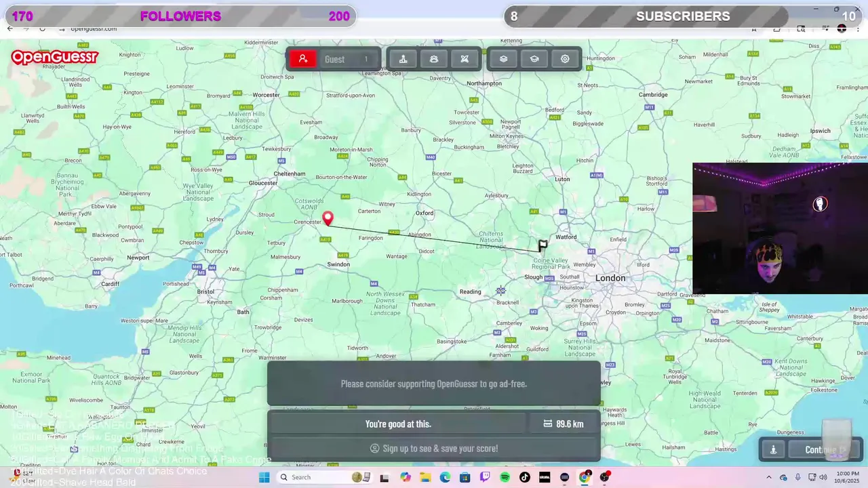
Task: Click the Cardiff label on map
Action: (x=110, y=284)
